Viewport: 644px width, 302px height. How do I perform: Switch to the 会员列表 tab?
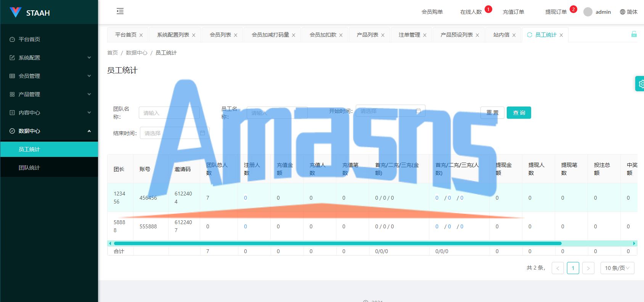[220, 35]
